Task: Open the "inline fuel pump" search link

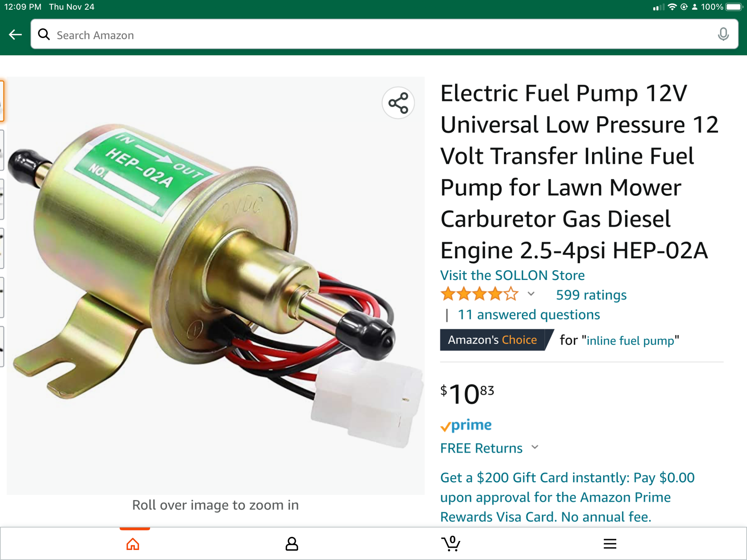Action: [630, 340]
